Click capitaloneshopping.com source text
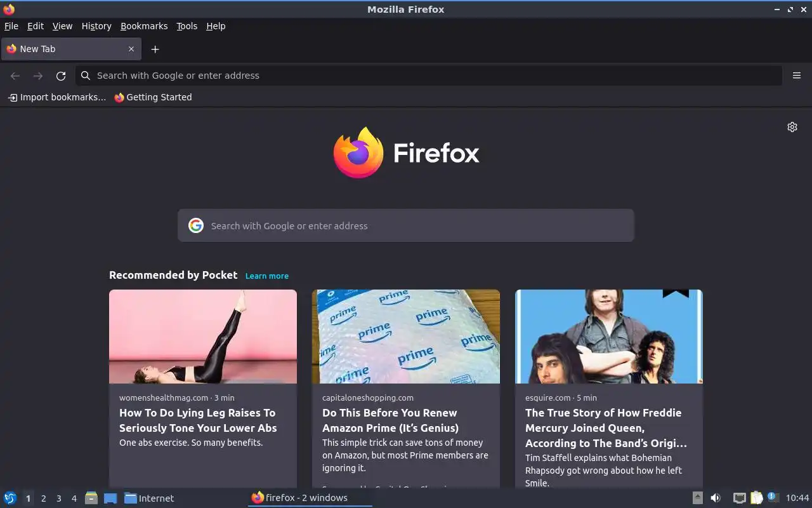 pyautogui.click(x=368, y=398)
